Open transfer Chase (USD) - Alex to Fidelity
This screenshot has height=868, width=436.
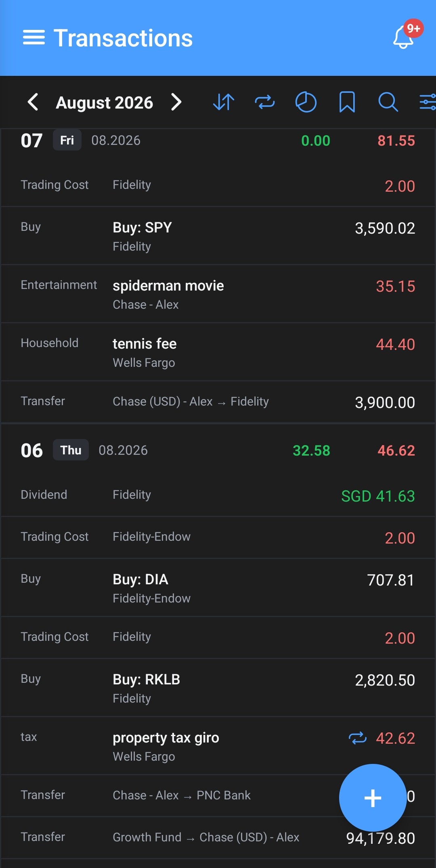pos(218,402)
